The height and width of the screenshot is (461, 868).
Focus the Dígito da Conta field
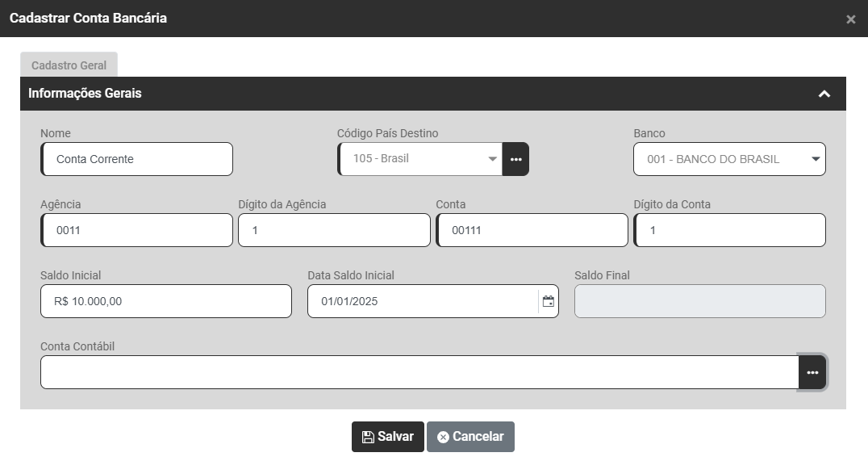tap(730, 230)
